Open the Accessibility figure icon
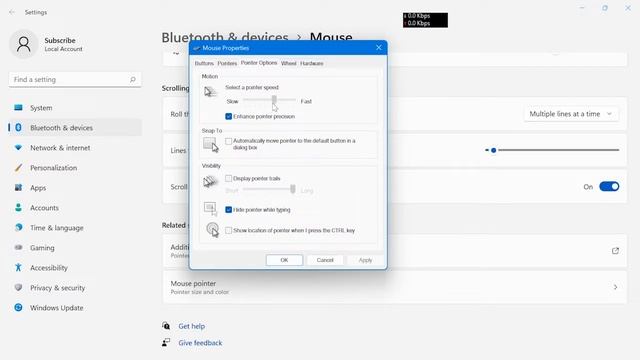The image size is (640, 360). click(18, 268)
